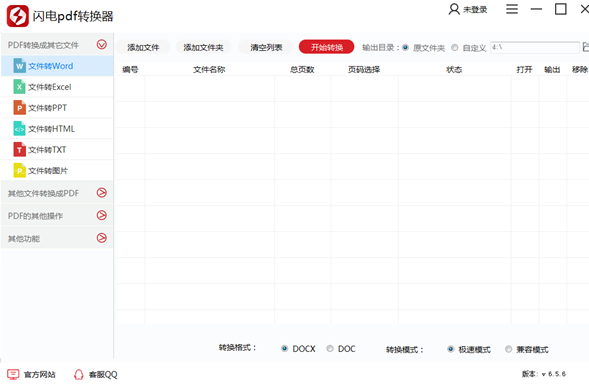Click the 客服QQ penguin icon
589x384 pixels.
coord(79,374)
